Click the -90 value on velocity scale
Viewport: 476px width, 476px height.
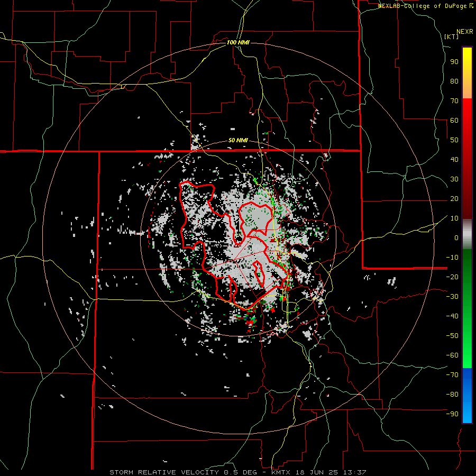(x=452, y=414)
